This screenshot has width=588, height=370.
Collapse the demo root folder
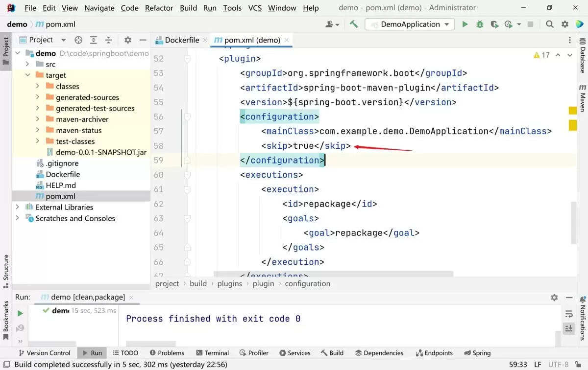pyautogui.click(x=18, y=53)
